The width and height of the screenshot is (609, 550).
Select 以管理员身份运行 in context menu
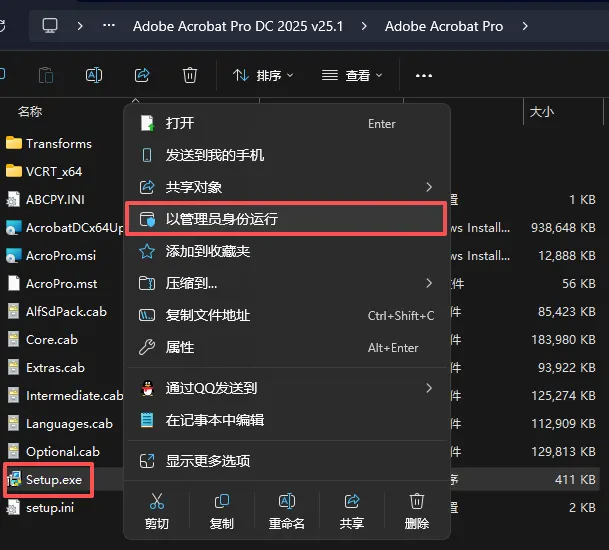click(x=287, y=219)
